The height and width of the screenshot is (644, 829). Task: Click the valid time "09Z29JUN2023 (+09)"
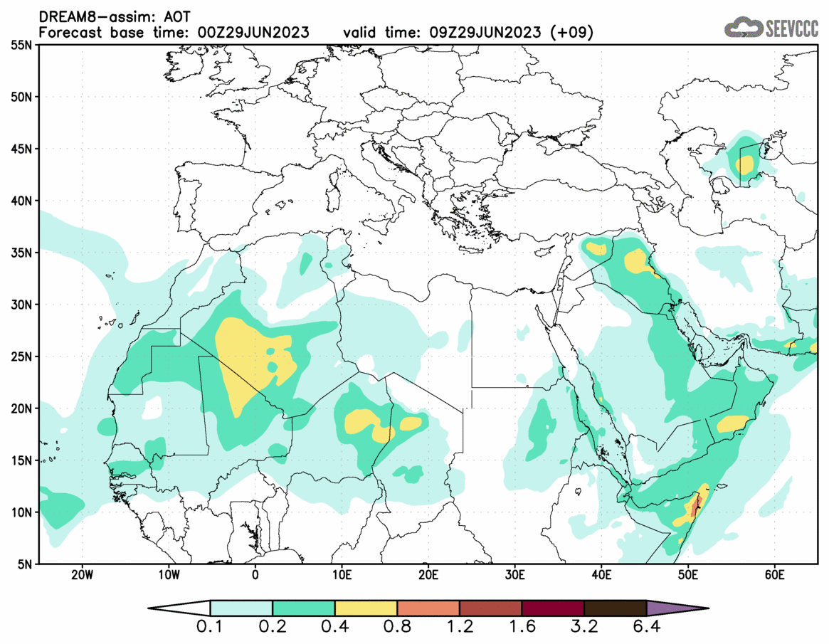[511, 33]
